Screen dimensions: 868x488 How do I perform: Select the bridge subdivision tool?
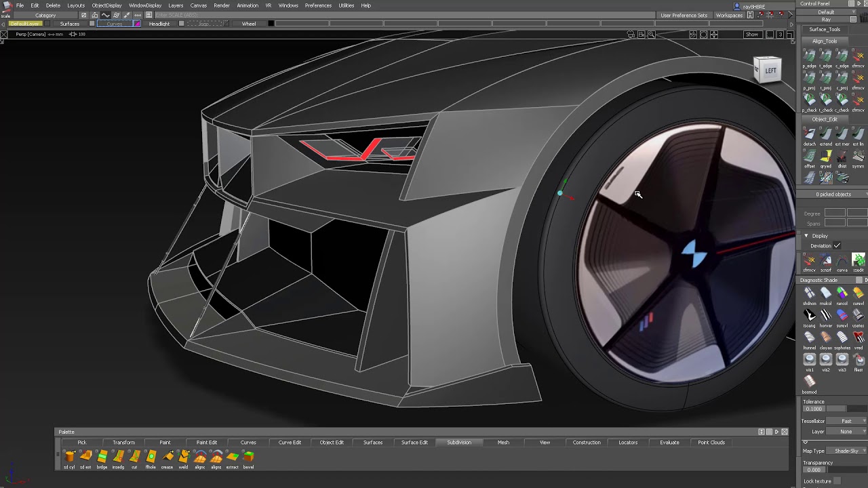102,457
